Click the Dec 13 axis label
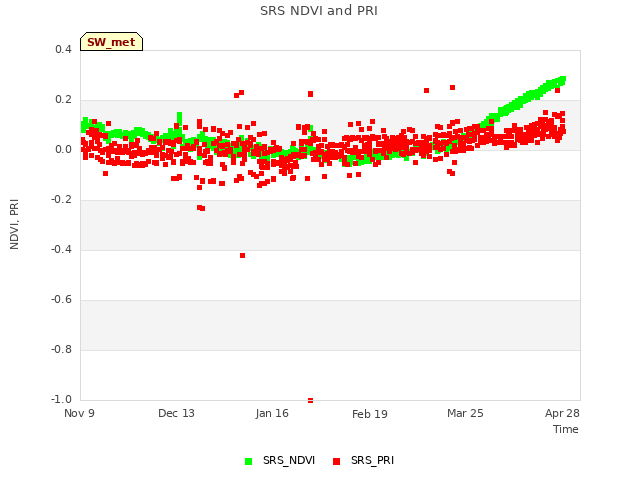This screenshot has height=480, width=640. [x=176, y=413]
